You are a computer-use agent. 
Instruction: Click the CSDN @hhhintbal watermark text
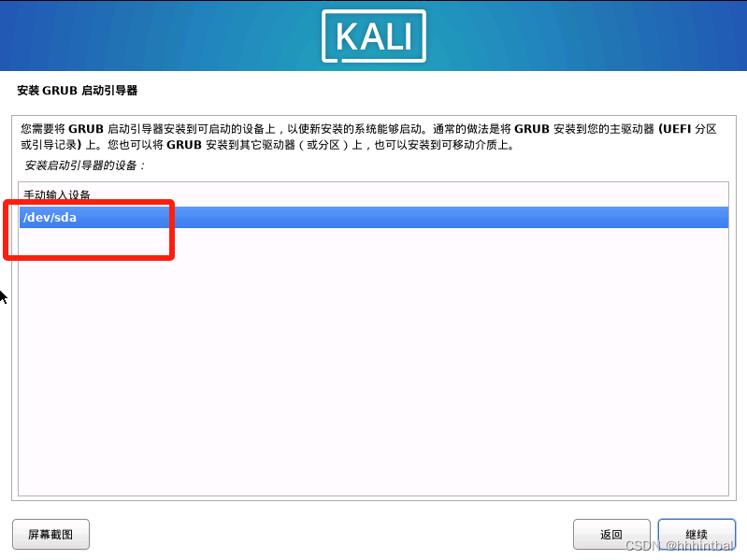click(680, 546)
